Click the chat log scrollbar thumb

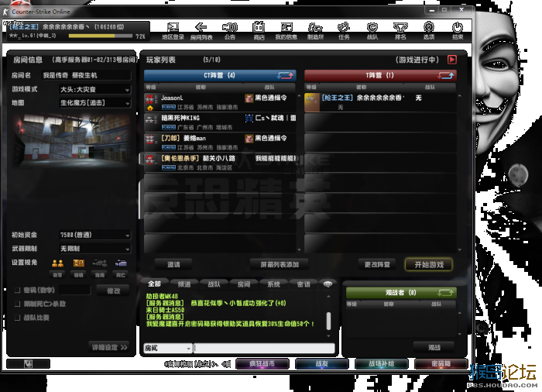pos(328,321)
